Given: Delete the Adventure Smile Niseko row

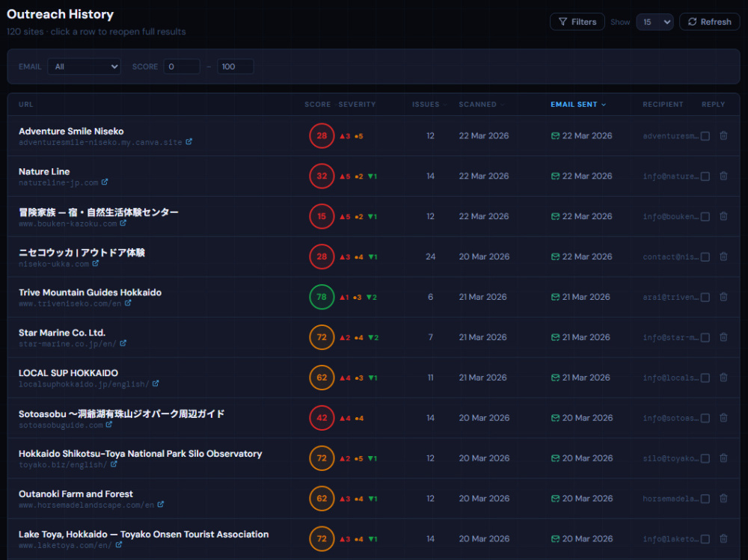Looking at the screenshot, I should [x=723, y=135].
